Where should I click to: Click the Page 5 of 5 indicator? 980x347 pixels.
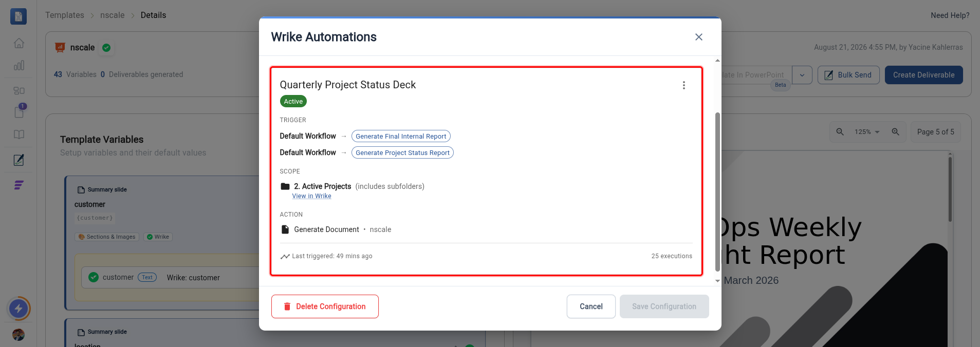click(x=935, y=132)
